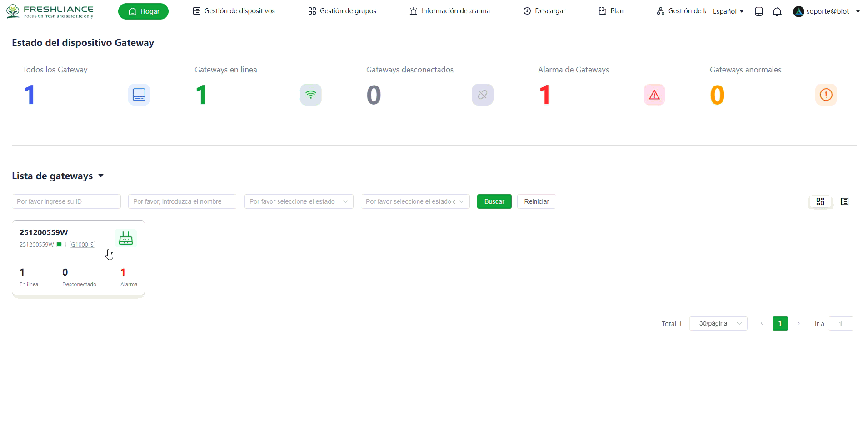868x423 pixels.
Task: Click the all gateways blue device icon
Action: (x=139, y=95)
